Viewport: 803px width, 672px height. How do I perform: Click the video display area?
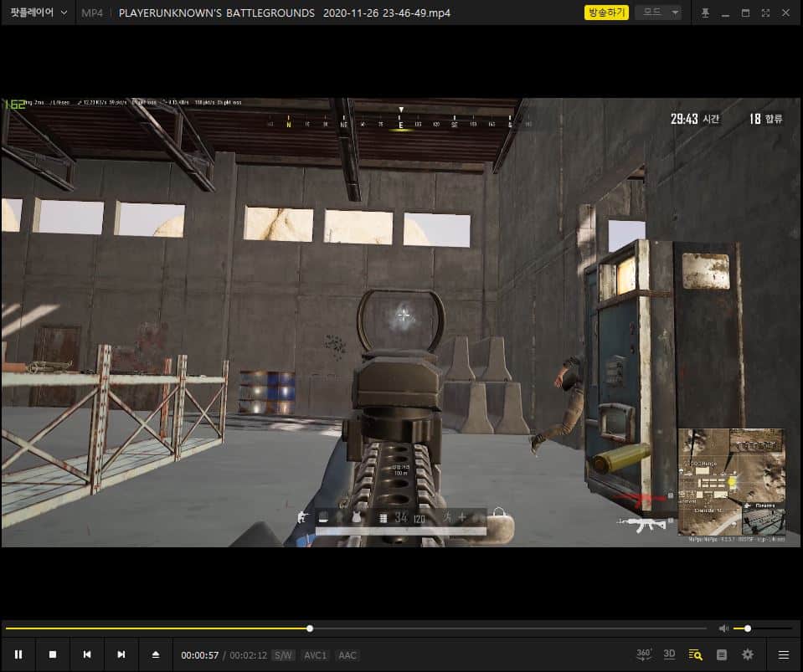coord(401,322)
